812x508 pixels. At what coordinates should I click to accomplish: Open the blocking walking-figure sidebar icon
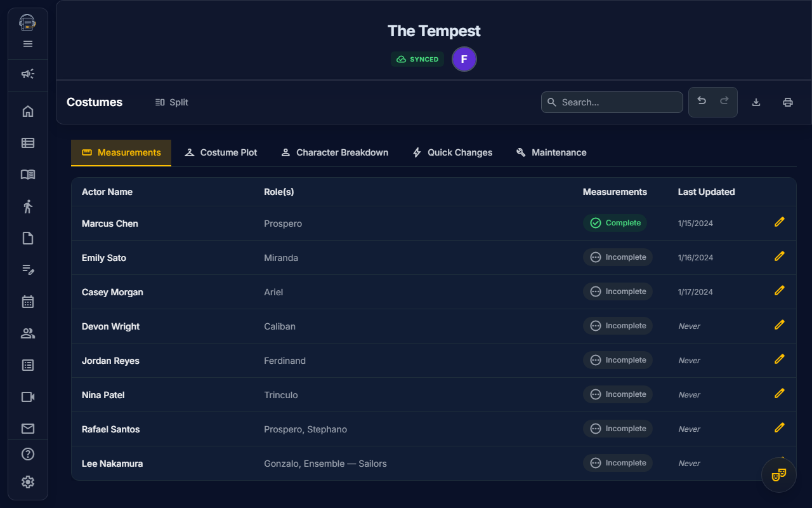[x=28, y=206]
